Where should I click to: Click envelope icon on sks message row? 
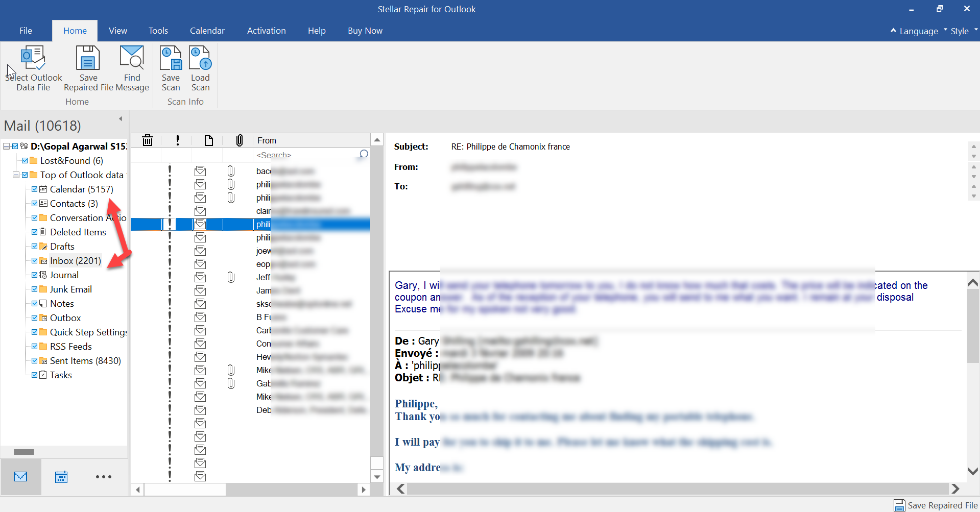coord(200,304)
